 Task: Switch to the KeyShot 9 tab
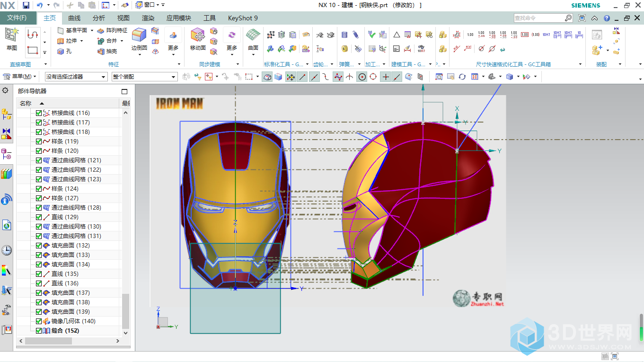pos(243,18)
